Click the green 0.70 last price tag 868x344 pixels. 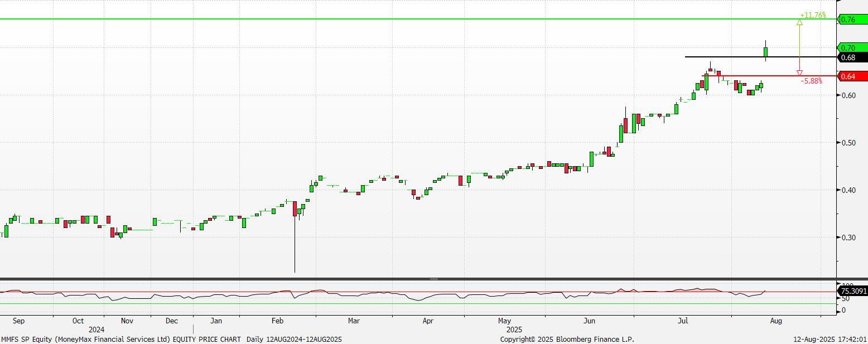point(853,48)
